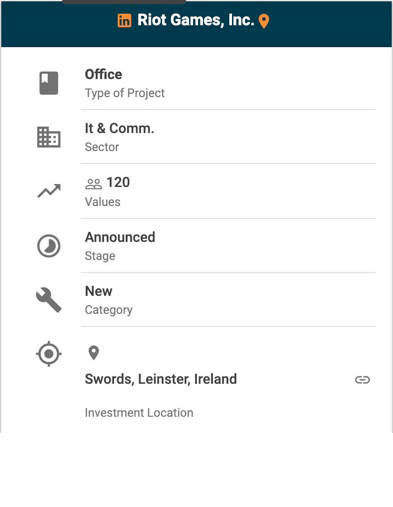This screenshot has height=507, width=393.
Task: Click the orange map pin in header
Action: point(264,21)
